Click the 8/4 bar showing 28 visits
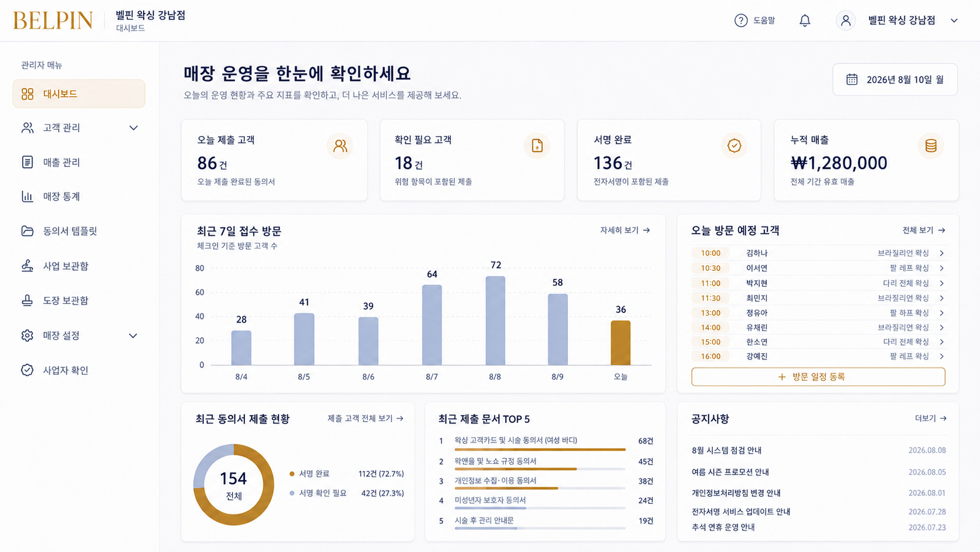This screenshot has width=980, height=552. [241, 348]
